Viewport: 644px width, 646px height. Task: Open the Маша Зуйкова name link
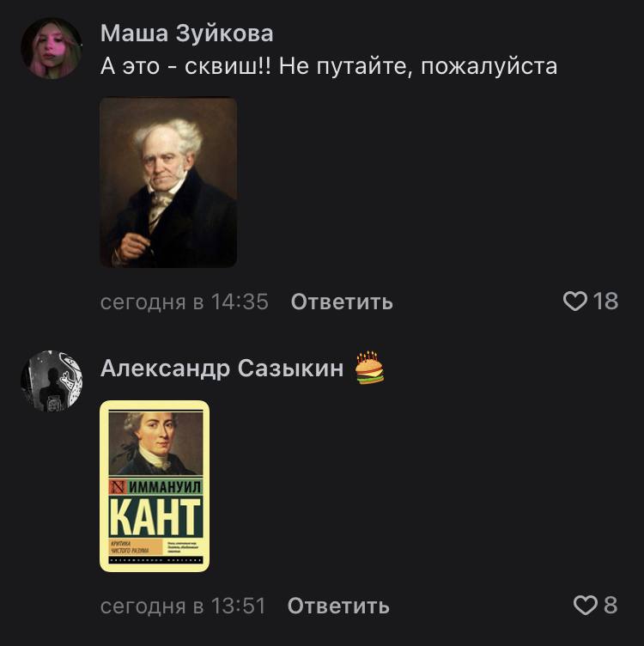point(187,33)
